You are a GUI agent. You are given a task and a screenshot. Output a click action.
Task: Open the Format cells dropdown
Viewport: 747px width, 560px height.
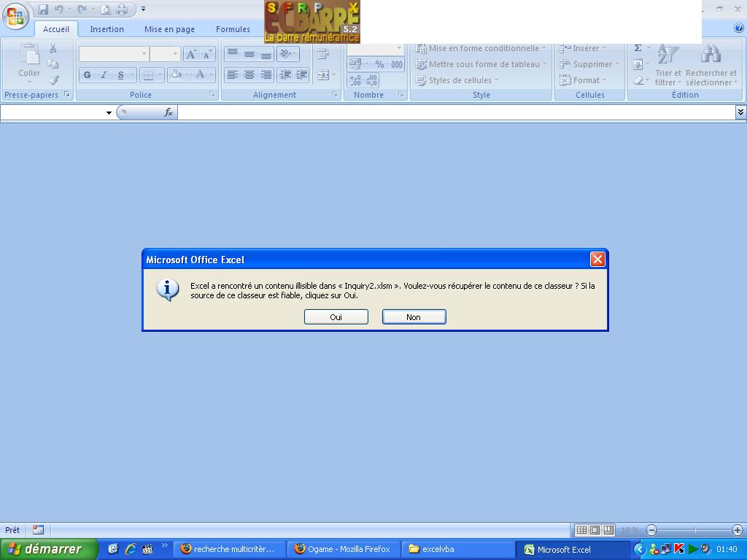583,80
